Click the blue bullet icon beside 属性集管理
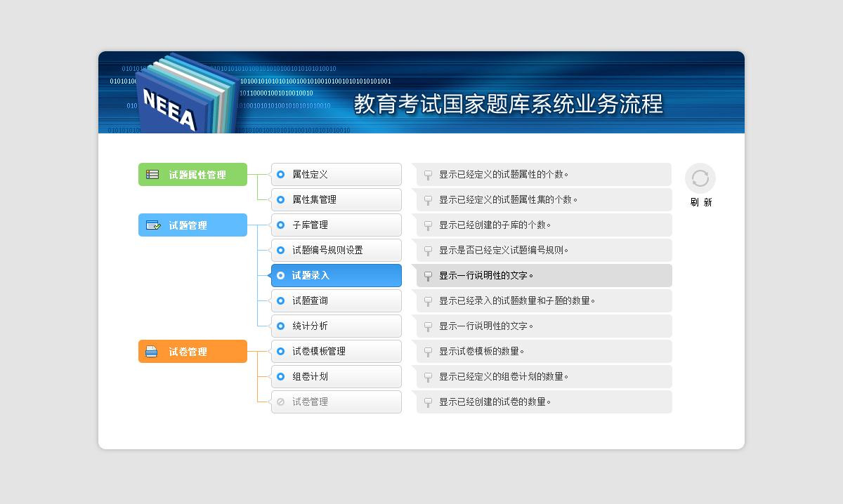The width and height of the screenshot is (843, 504). tap(281, 200)
